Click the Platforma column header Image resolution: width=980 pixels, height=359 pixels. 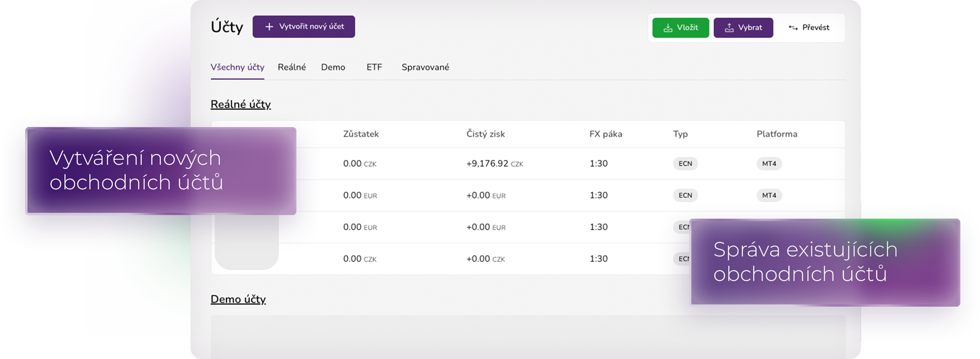tap(777, 134)
